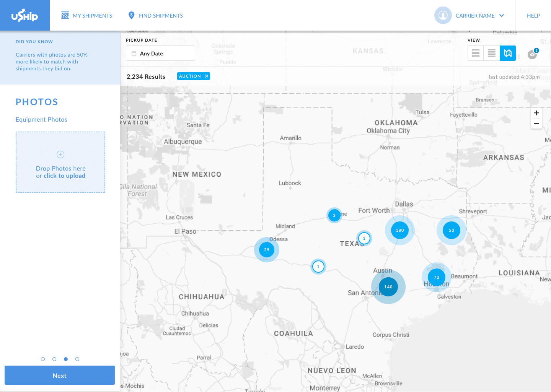Zoom in on the map
The width and height of the screenshot is (551, 392).
click(536, 113)
